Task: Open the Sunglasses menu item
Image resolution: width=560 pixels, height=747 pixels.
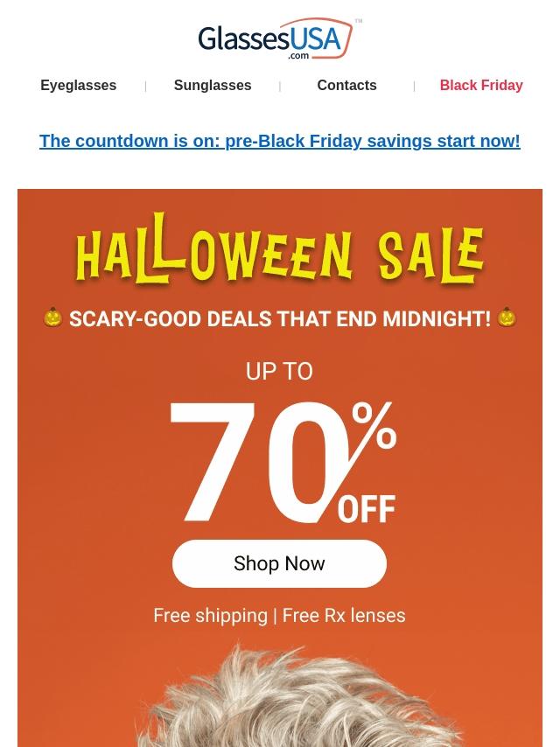Action: pyautogui.click(x=213, y=86)
